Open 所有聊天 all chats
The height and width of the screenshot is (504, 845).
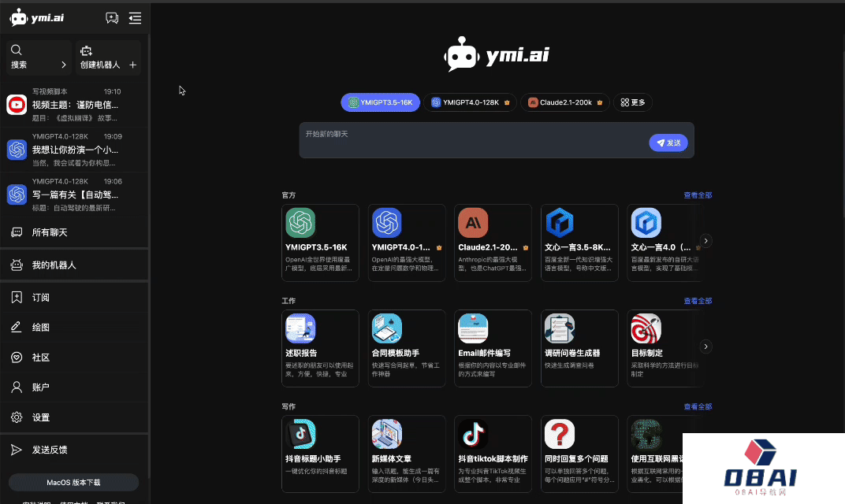(x=74, y=232)
